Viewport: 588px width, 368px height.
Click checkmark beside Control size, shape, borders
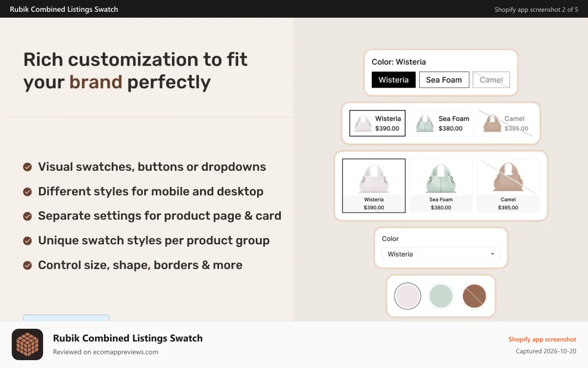[x=28, y=265]
